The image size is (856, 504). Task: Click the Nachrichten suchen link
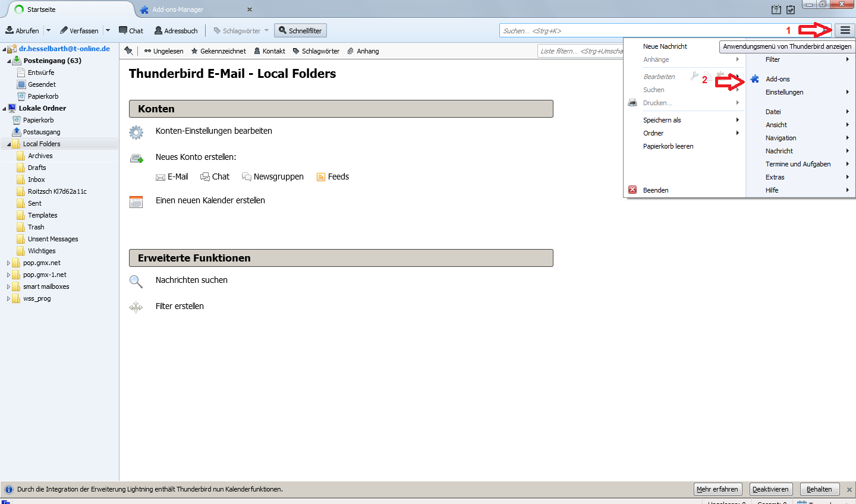(x=191, y=280)
